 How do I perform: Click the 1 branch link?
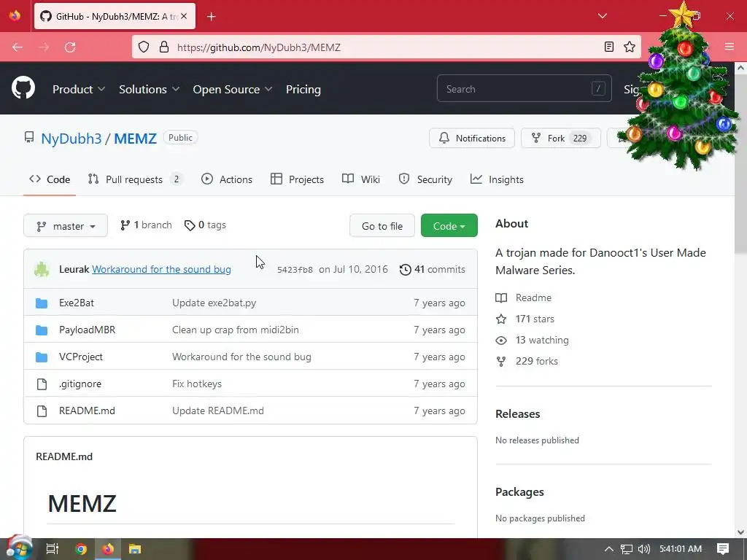coord(146,225)
